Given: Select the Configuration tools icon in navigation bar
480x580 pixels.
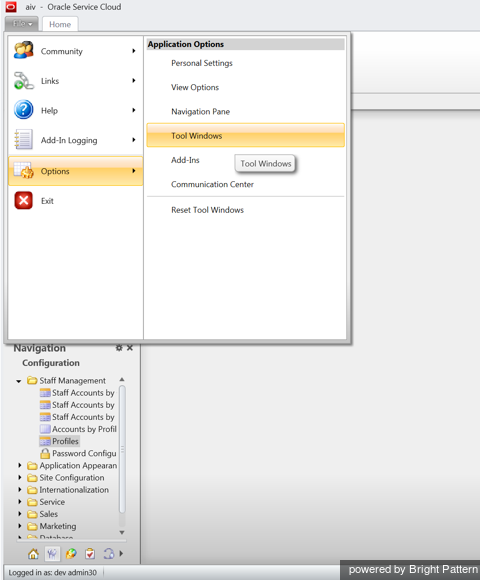Looking at the screenshot, I should tap(52, 554).
